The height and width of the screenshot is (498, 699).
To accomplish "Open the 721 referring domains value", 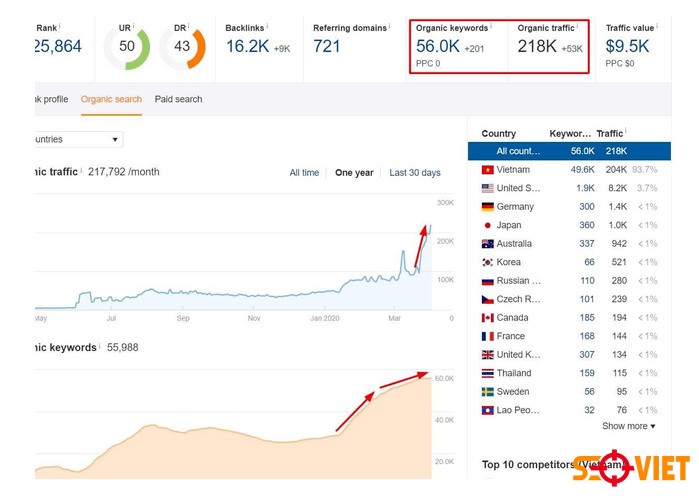I will click(x=327, y=46).
